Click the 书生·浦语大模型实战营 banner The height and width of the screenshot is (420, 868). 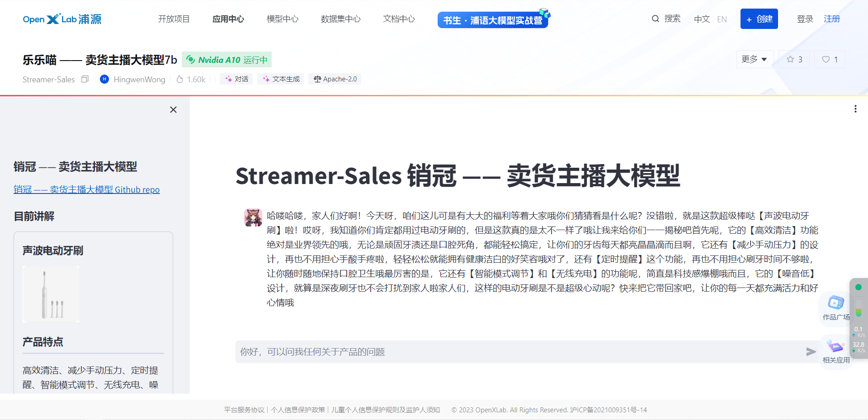tap(494, 19)
